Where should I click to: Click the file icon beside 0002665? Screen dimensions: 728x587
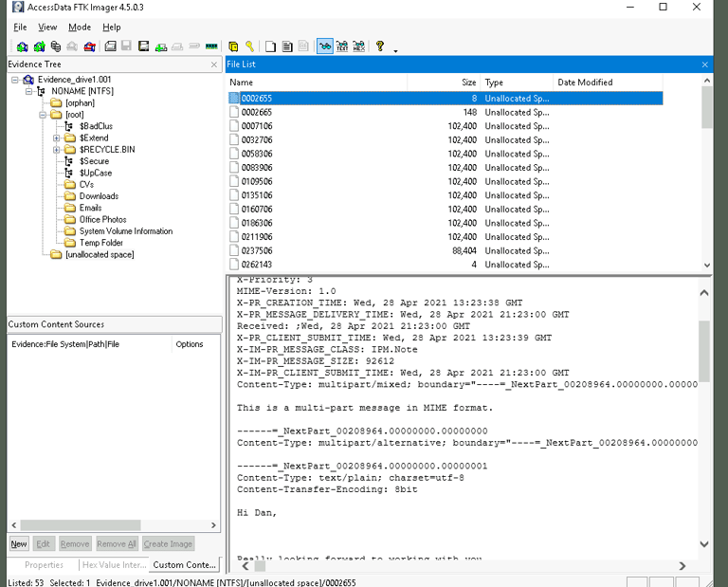coord(234,113)
